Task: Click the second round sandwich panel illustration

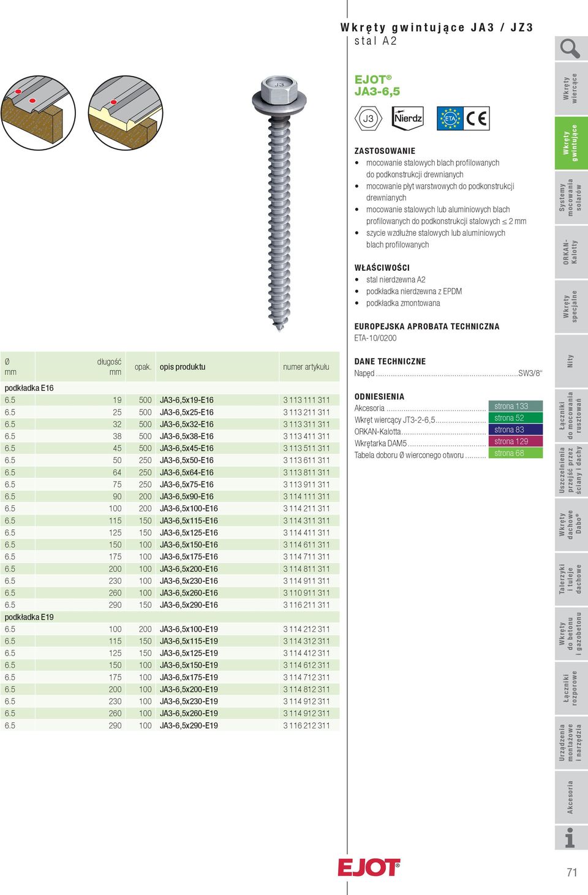Action: pos(125,113)
